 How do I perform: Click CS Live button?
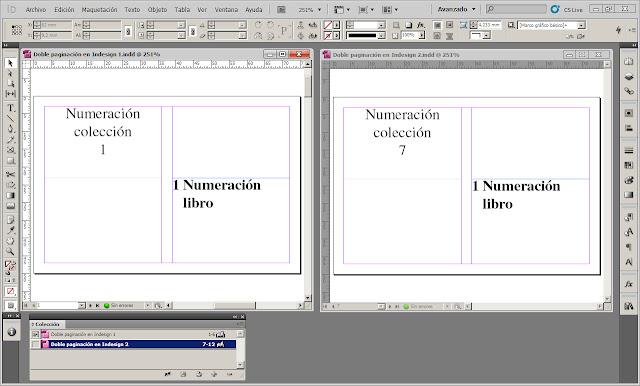point(567,9)
